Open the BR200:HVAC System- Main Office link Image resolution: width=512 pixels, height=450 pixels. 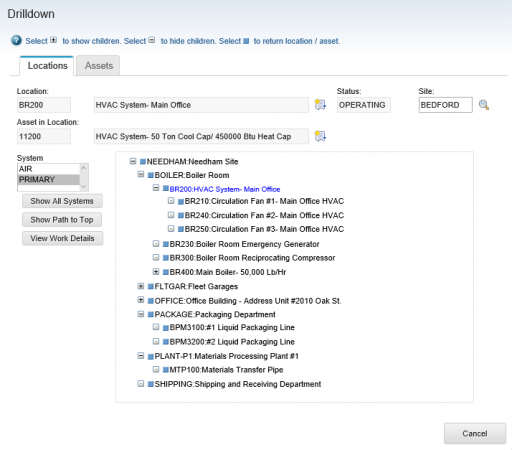pyautogui.click(x=225, y=189)
